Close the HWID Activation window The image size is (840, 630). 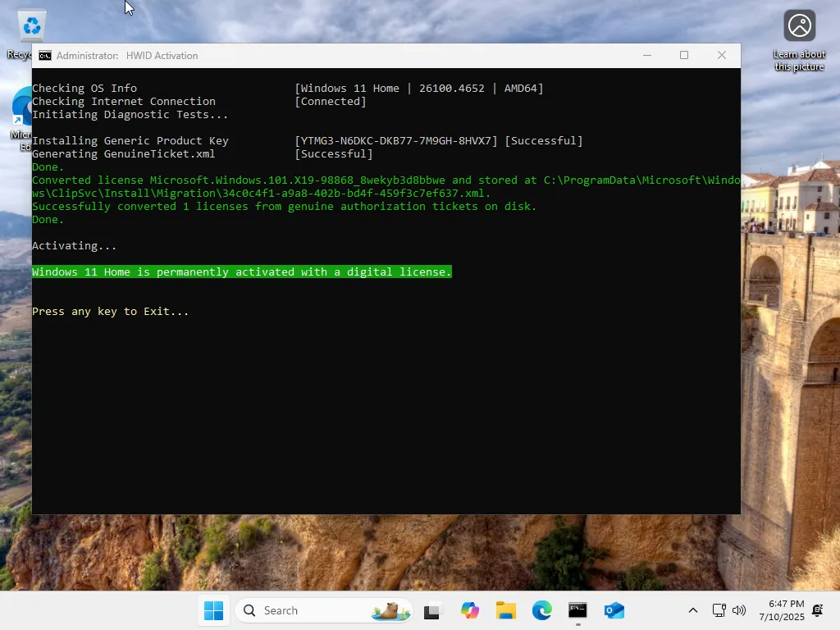[722, 55]
